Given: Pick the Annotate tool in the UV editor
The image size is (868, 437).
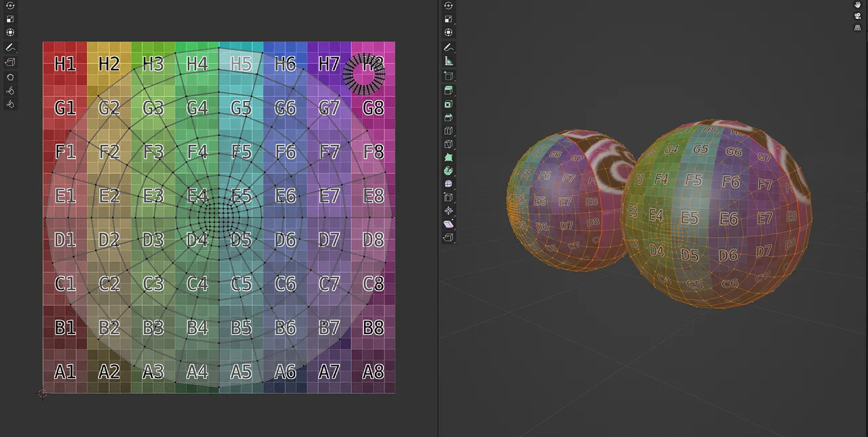Looking at the screenshot, I should click(x=10, y=47).
